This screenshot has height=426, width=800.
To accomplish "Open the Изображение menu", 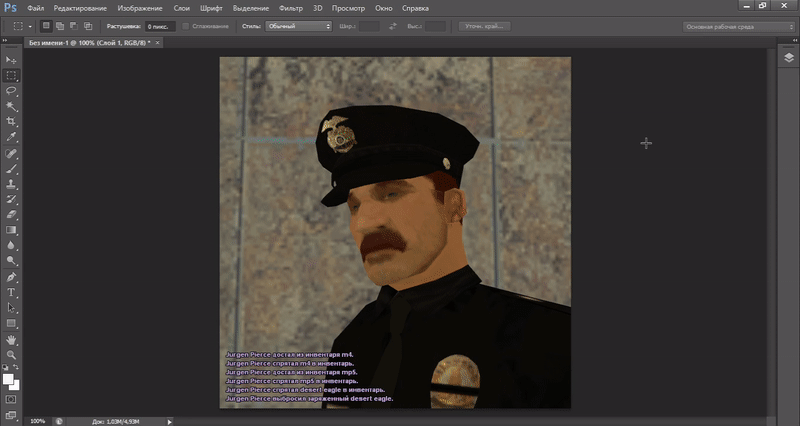I will pos(140,8).
